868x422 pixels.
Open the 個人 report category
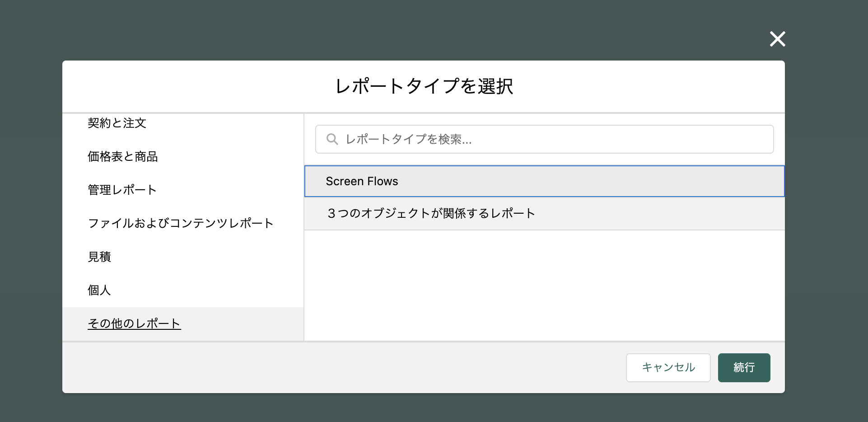[x=99, y=290]
